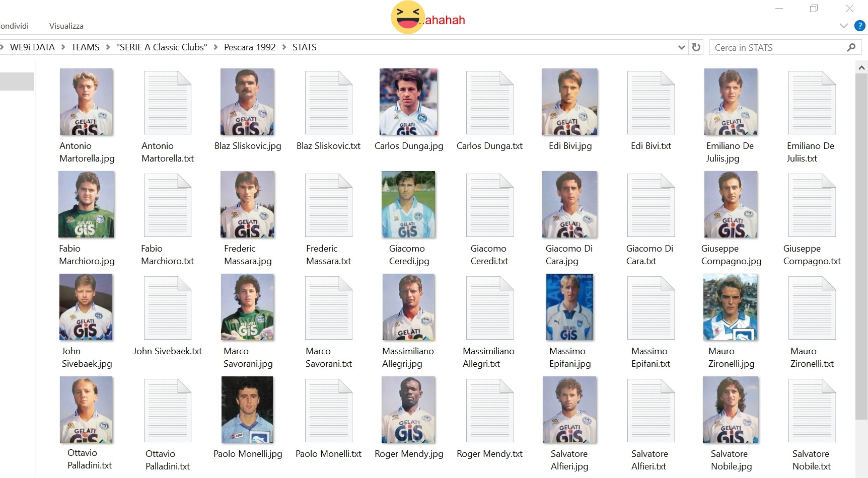The height and width of the screenshot is (478, 868).
Task: Click the vertical scrollbar up arrow
Action: (861, 67)
